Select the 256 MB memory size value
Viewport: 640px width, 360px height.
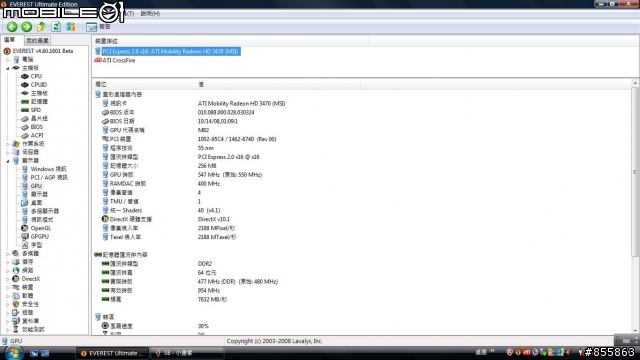207,166
